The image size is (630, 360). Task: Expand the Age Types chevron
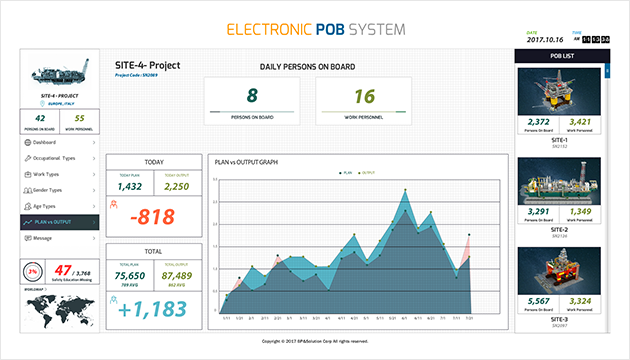pyautogui.click(x=94, y=206)
